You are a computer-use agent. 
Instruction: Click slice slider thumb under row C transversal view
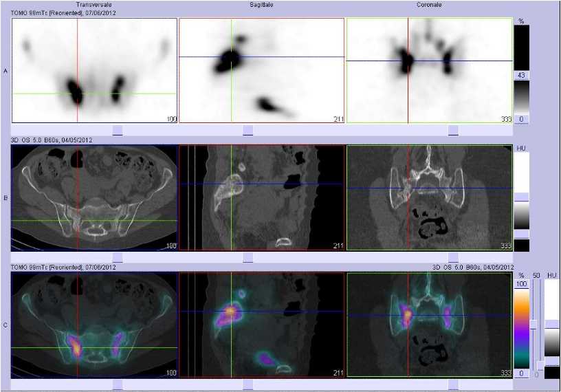(x=118, y=385)
